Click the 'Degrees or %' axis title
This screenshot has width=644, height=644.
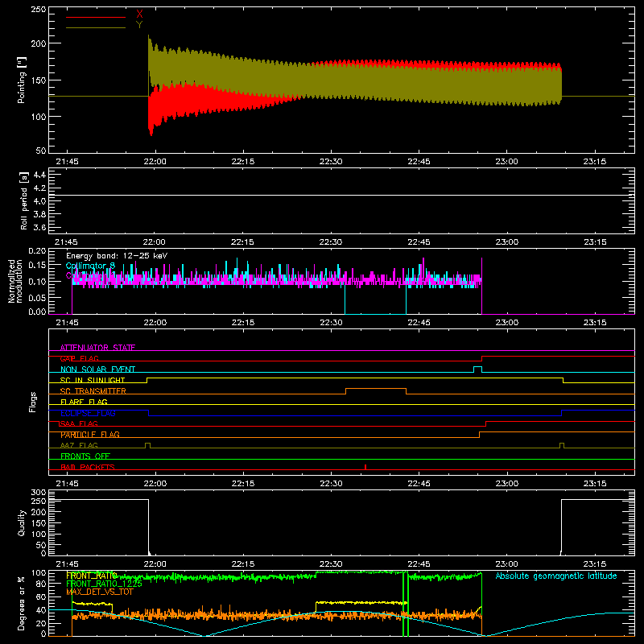pyautogui.click(x=21, y=603)
